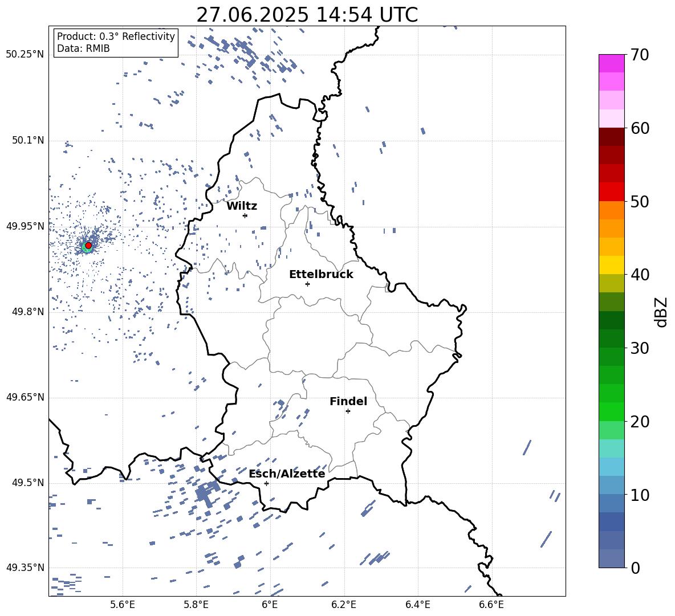Image resolution: width=675 pixels, height=616 pixels.
Task: Click the 6.4°E longitude label
Action: click(x=417, y=605)
